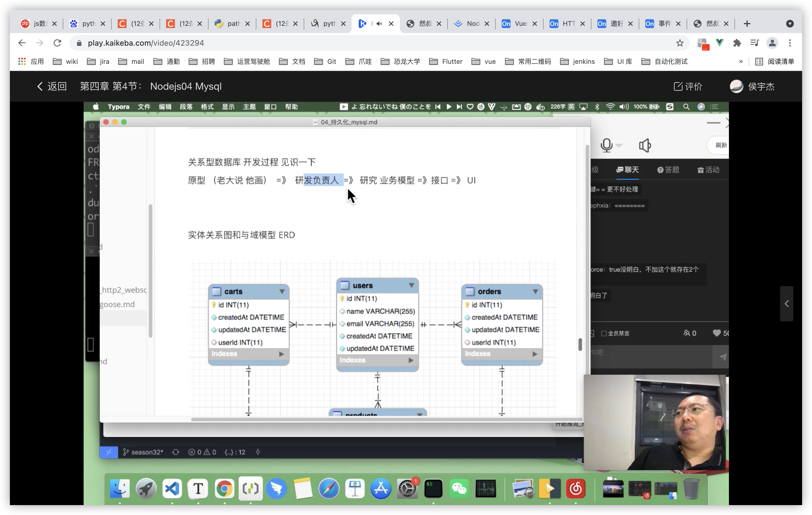The image size is (812, 515).
Task: Open the tab search dropdown arrow
Action: tap(789, 24)
